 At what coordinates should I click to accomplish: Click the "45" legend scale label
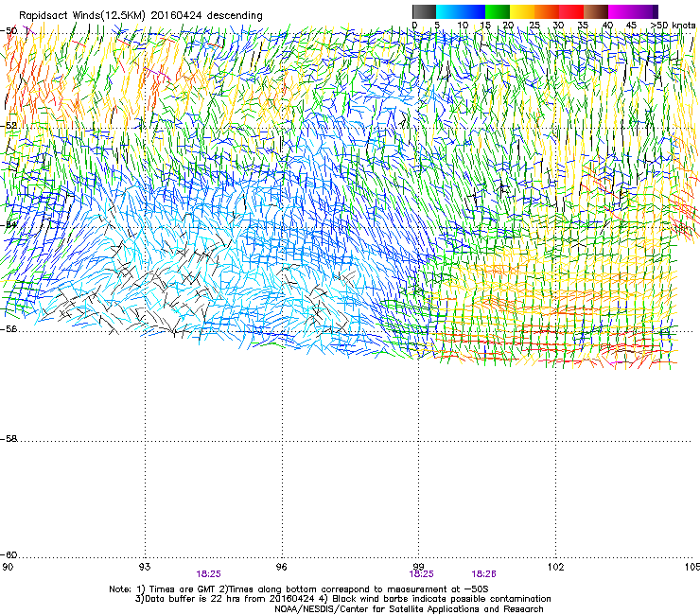(x=631, y=26)
